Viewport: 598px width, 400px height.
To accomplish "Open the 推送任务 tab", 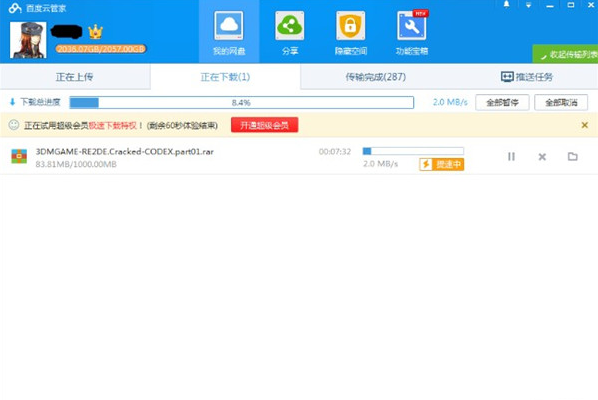I will [x=526, y=77].
